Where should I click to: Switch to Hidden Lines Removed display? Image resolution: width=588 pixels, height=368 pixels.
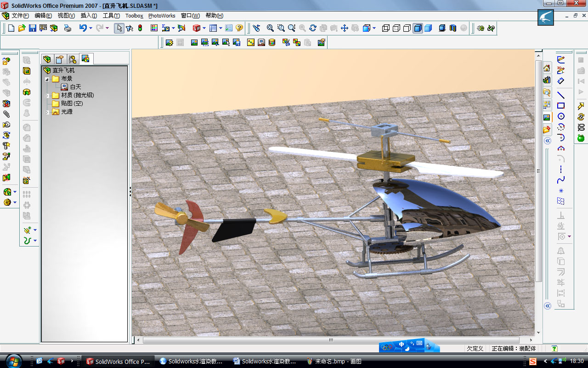407,28
